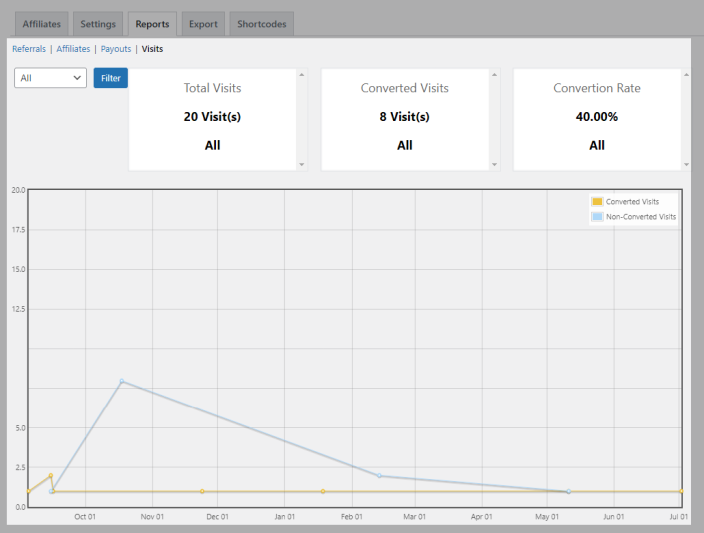Click the blue Non-Converted Visits legend swatch

click(597, 216)
